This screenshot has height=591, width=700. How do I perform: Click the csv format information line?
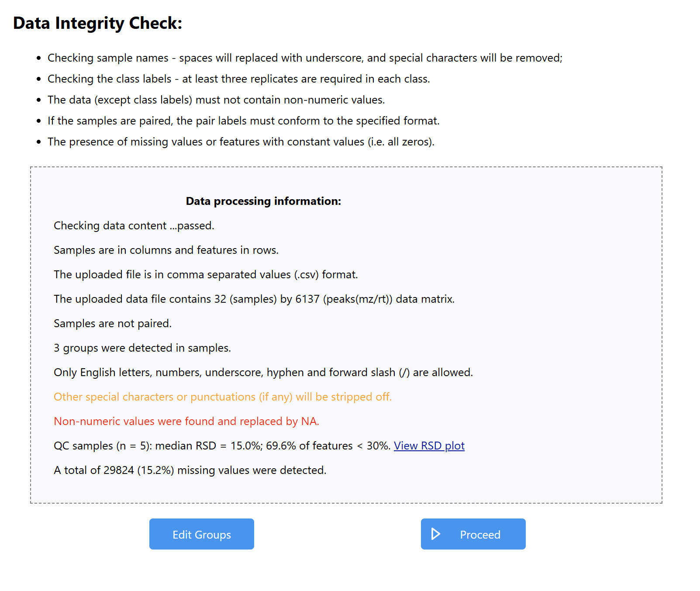206,274
